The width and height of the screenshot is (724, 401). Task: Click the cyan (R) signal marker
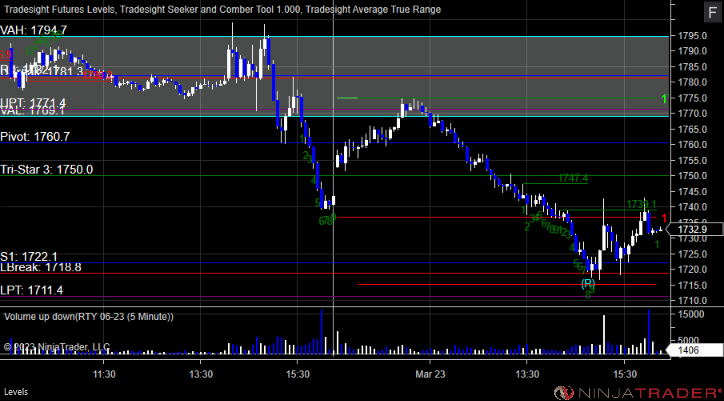(x=588, y=283)
